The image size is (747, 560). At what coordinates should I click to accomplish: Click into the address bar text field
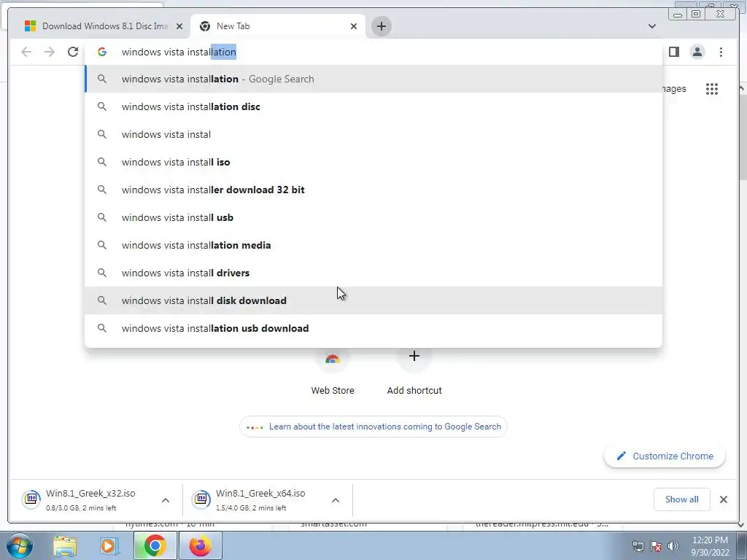[373, 52]
